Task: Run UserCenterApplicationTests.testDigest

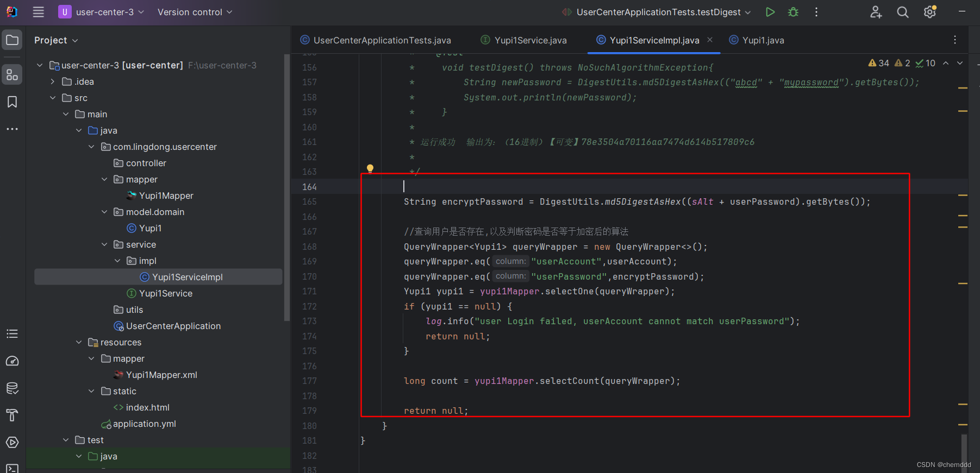Action: 770,12
